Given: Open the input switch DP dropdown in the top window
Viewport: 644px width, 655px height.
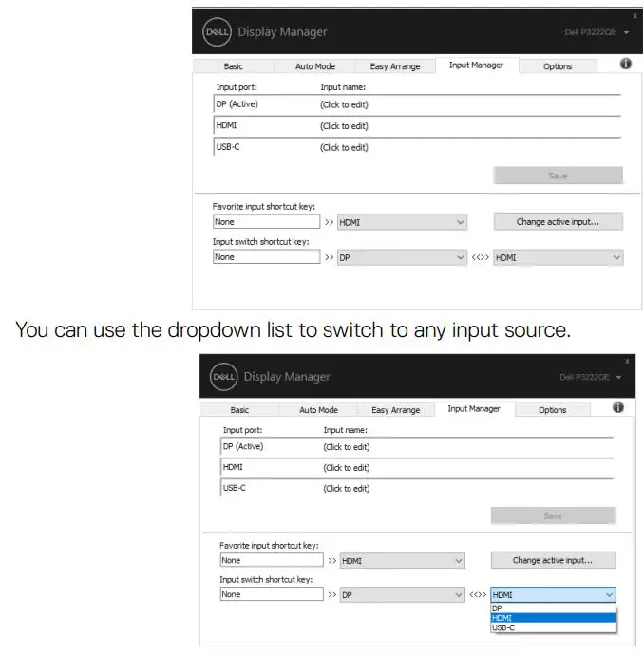Looking at the screenshot, I should [x=402, y=257].
